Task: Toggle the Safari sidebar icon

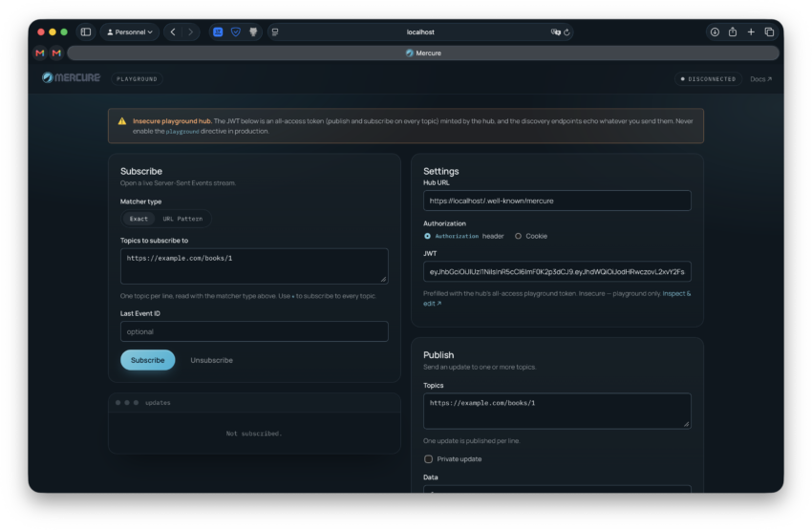Action: tap(86, 32)
